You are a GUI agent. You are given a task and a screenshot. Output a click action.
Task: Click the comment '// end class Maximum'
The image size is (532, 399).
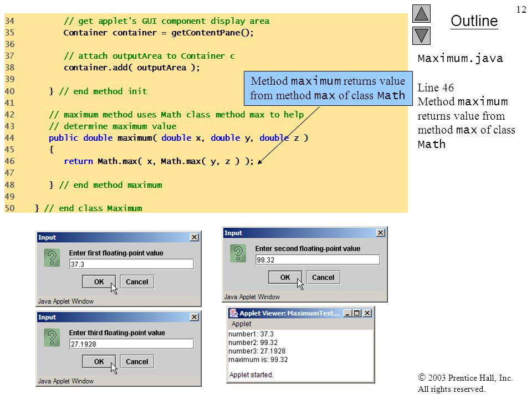click(x=93, y=208)
